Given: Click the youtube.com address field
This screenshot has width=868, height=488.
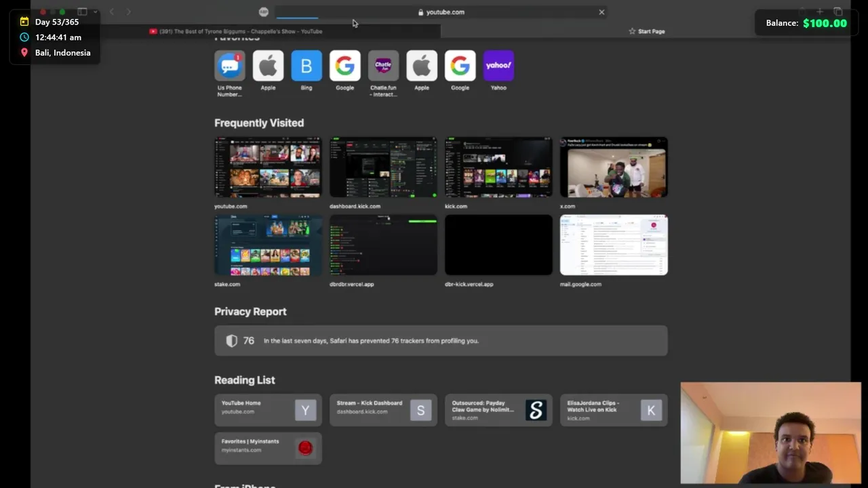Looking at the screenshot, I should [441, 12].
